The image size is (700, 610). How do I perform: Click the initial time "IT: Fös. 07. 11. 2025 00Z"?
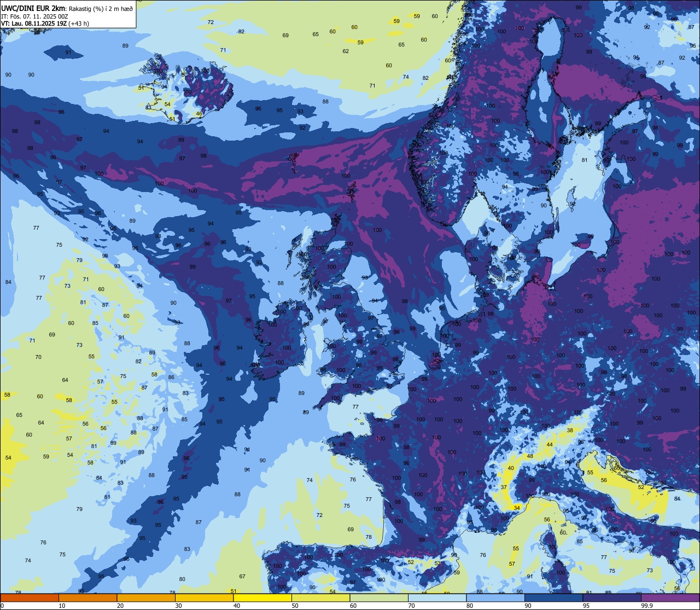[34, 16]
